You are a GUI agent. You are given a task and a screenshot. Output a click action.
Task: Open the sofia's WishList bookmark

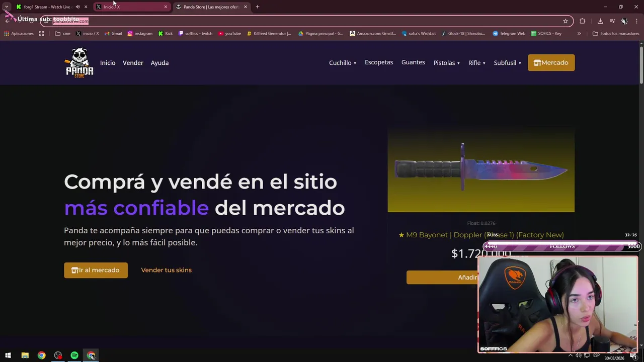pyautogui.click(x=419, y=34)
